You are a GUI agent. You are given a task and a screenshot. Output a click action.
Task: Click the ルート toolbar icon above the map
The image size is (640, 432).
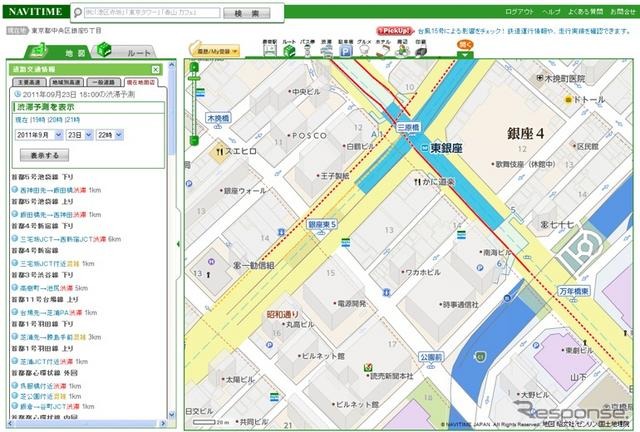click(x=289, y=49)
